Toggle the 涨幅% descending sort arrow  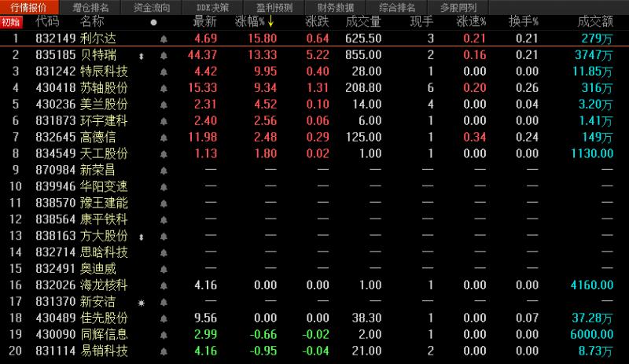[x=270, y=21]
